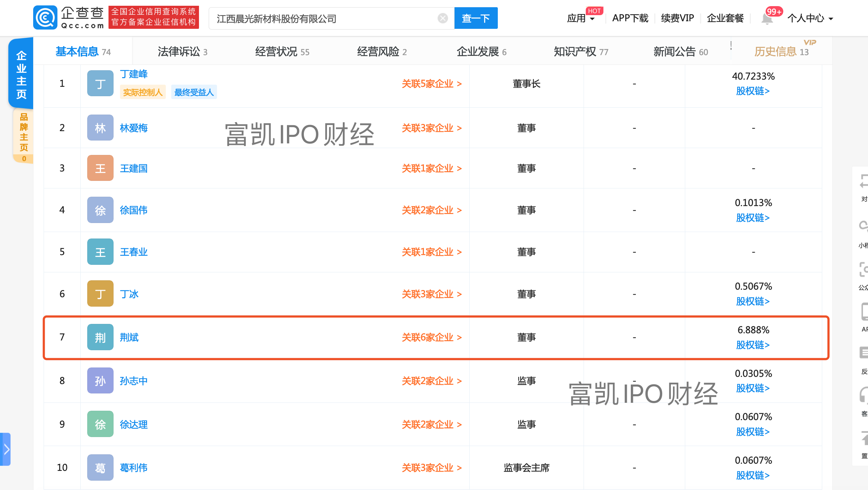Open the 知识产权 tab
Screen dimensions: 868x490
click(581, 52)
